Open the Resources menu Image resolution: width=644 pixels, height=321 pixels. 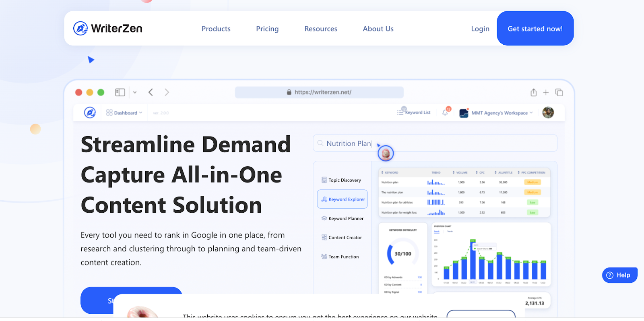(x=321, y=29)
